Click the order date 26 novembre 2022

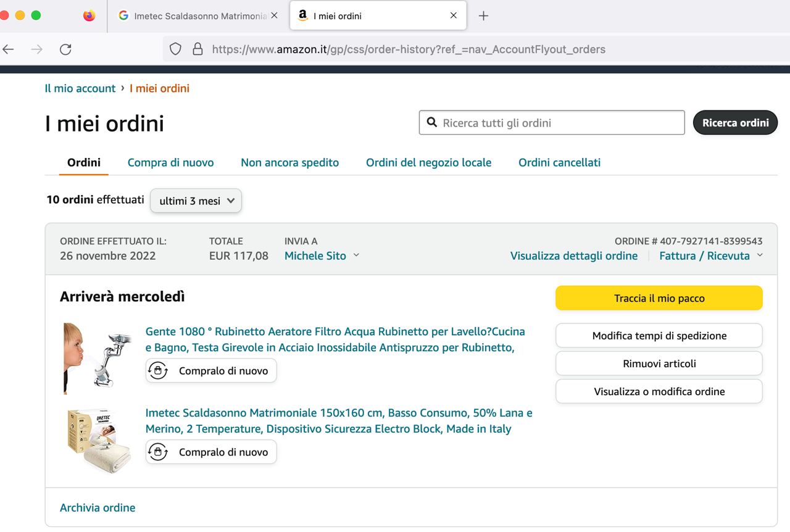pyautogui.click(x=107, y=256)
